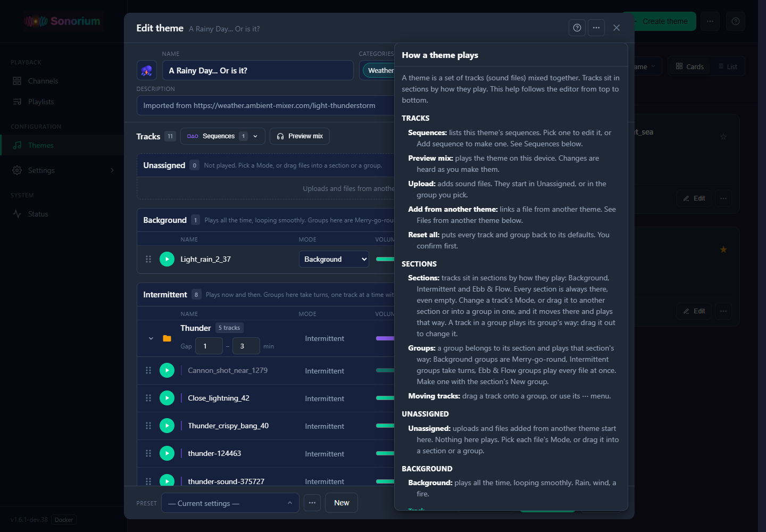The height and width of the screenshot is (532, 766).
Task: Play the Cannon_shot_near_1279 track
Action: pyautogui.click(x=167, y=370)
